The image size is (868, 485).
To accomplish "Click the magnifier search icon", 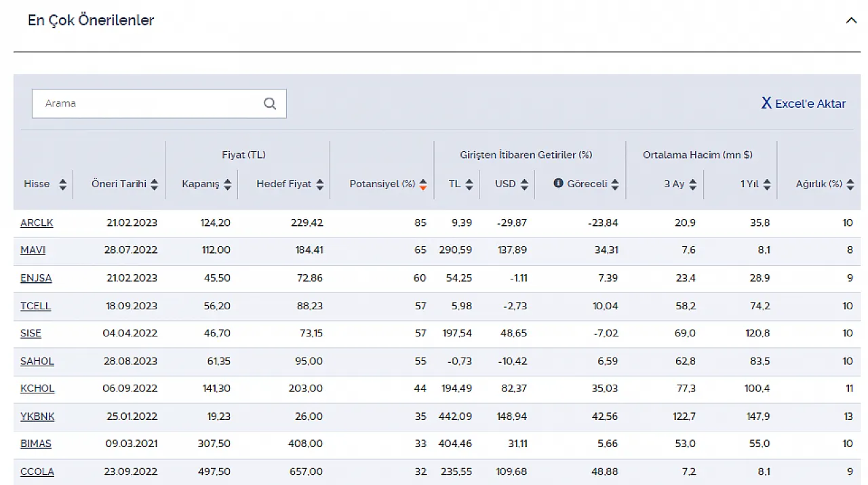I will click(x=270, y=104).
